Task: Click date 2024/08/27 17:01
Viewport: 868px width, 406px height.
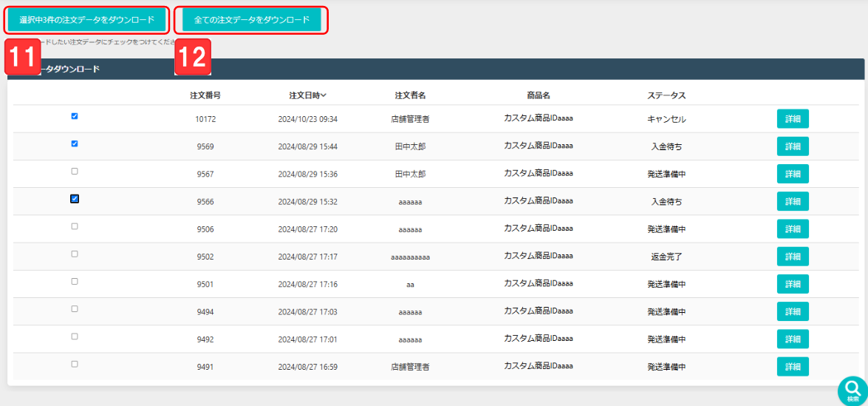Action: (x=308, y=339)
